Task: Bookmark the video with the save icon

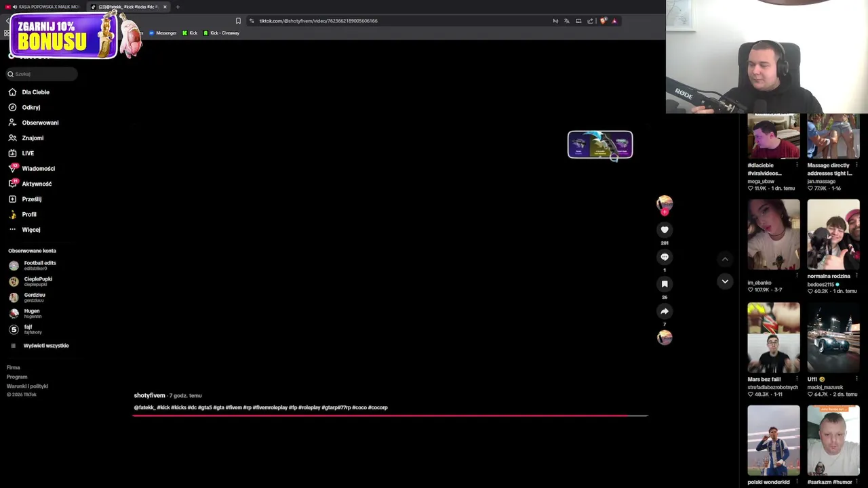Action: (x=665, y=284)
